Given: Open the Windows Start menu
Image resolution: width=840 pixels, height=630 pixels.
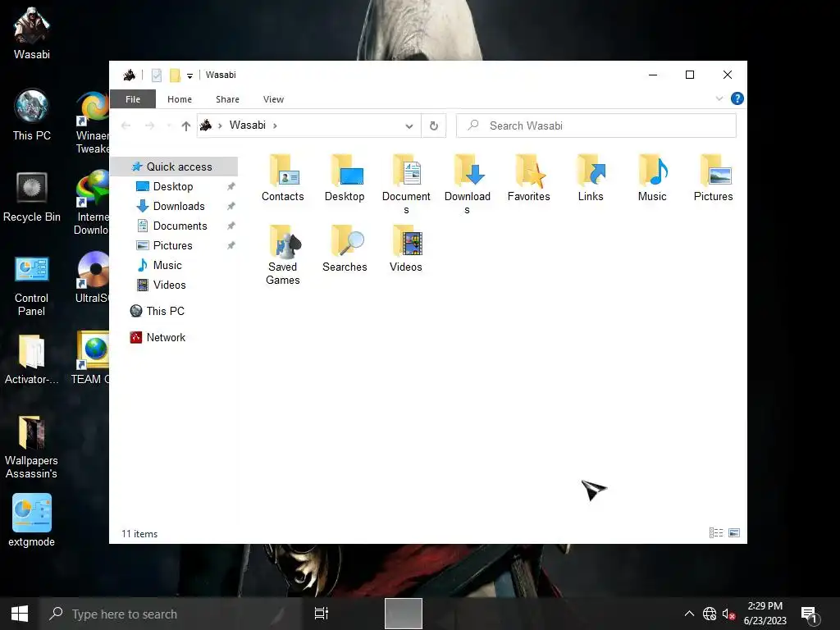Looking at the screenshot, I should (x=20, y=614).
